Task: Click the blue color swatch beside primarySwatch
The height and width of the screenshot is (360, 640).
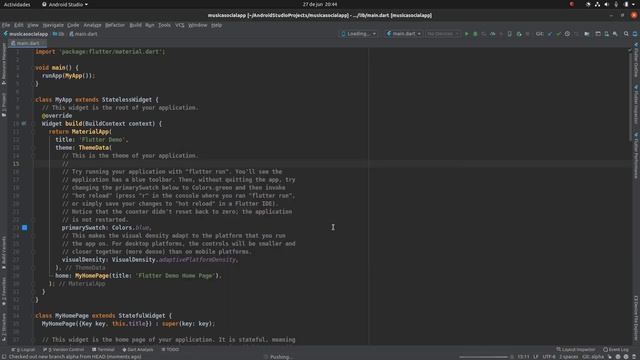Action: (x=24, y=227)
